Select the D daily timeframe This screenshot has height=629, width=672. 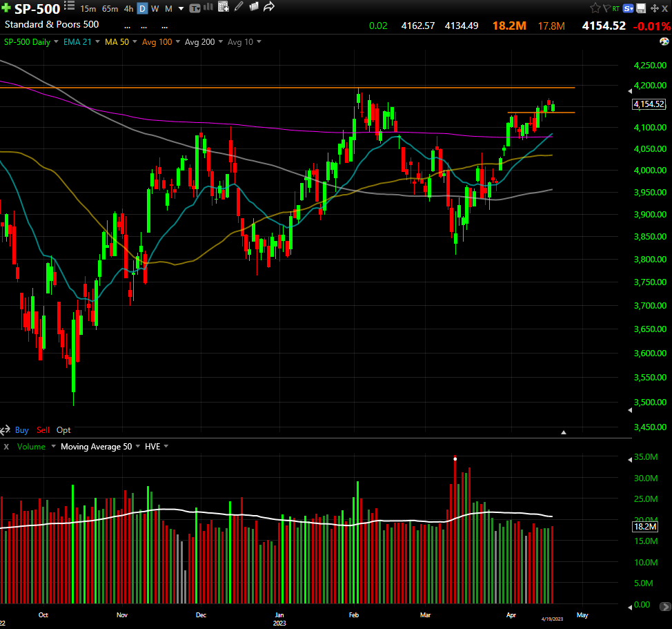[142, 8]
